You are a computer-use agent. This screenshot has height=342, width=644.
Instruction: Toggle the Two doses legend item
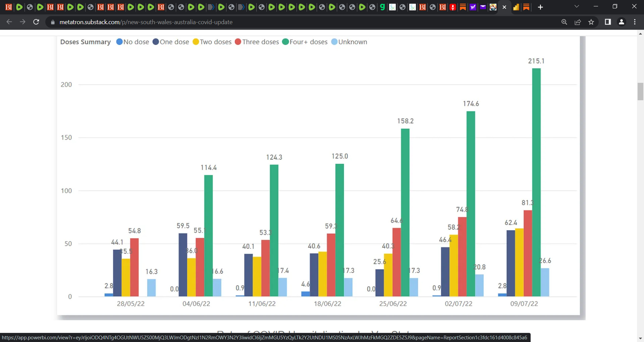212,42
